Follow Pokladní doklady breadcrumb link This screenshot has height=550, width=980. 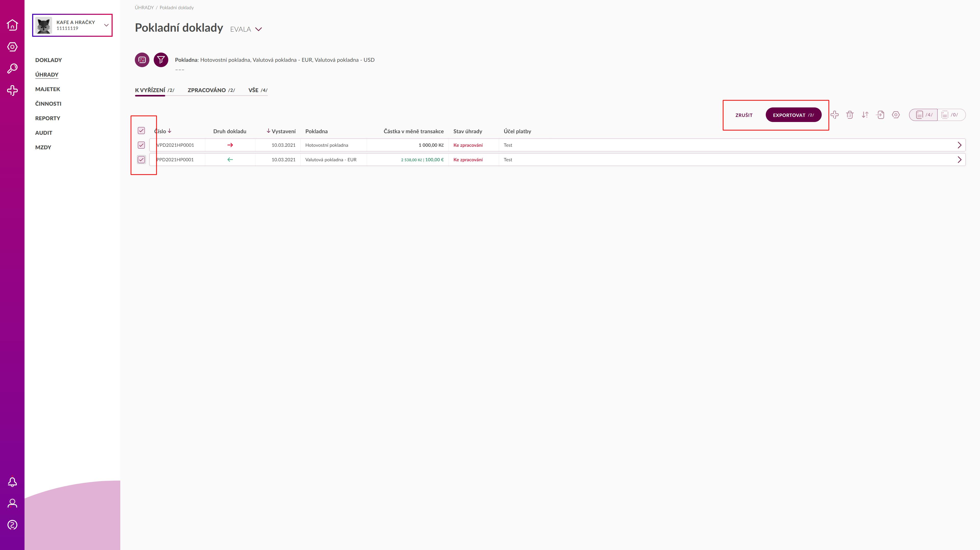[176, 8]
